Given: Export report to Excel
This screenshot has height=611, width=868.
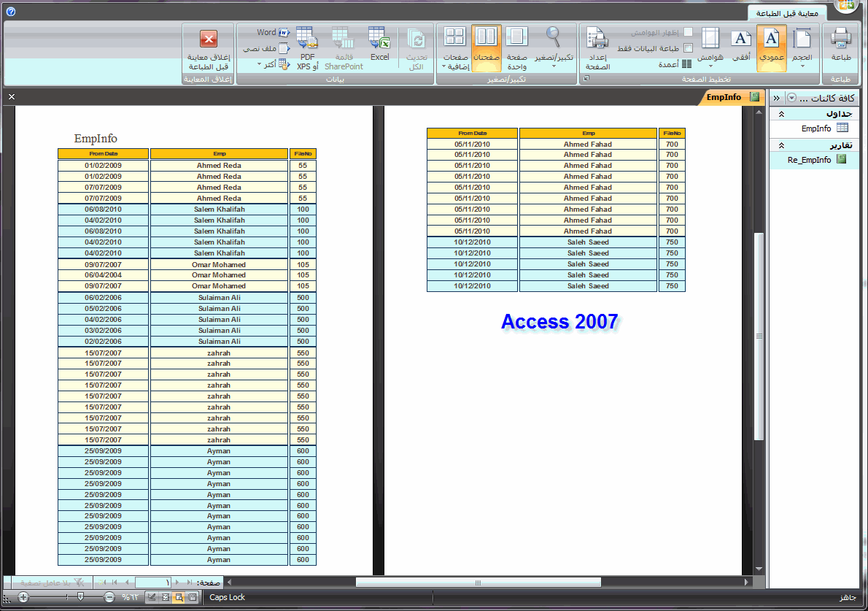Looking at the screenshot, I should click(380, 45).
